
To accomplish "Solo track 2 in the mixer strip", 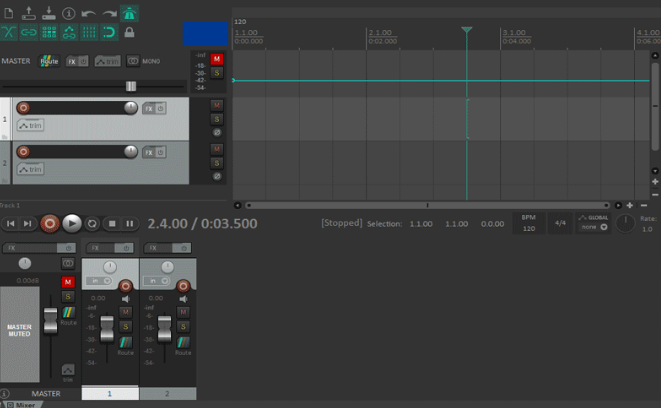I will (183, 327).
